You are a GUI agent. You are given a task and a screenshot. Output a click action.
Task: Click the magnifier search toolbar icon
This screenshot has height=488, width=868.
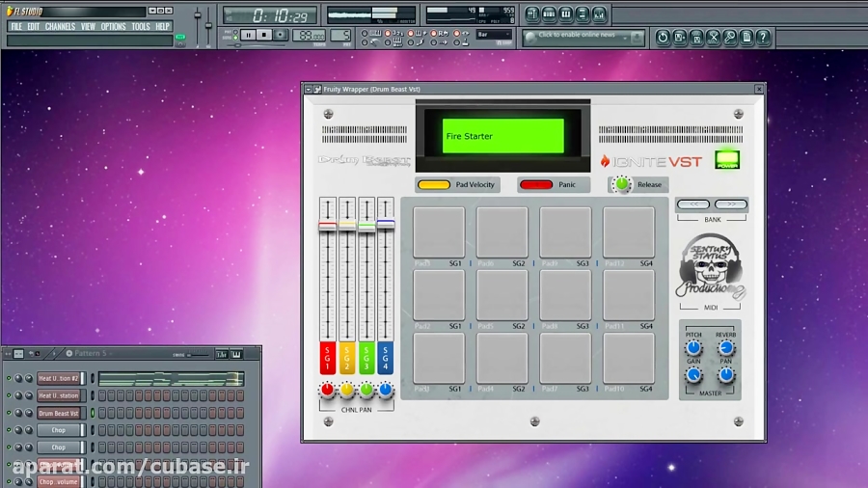tap(730, 37)
